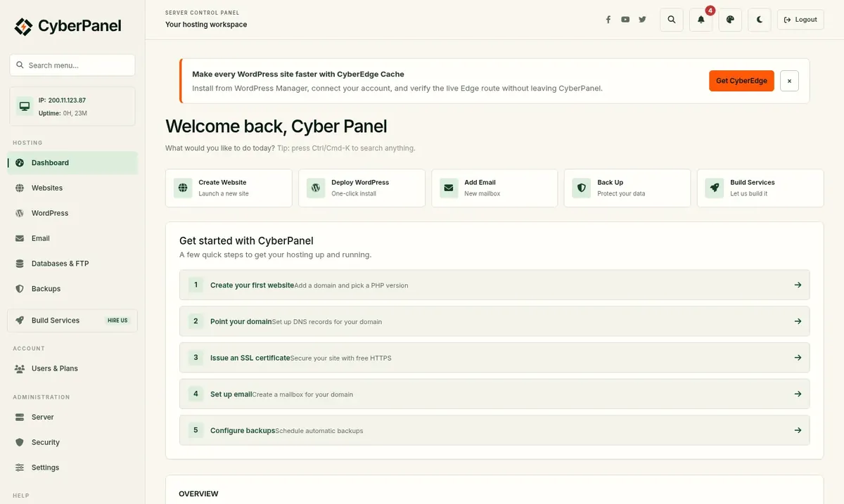844x504 pixels.
Task: Open step 4 Set up email
Action: point(494,394)
